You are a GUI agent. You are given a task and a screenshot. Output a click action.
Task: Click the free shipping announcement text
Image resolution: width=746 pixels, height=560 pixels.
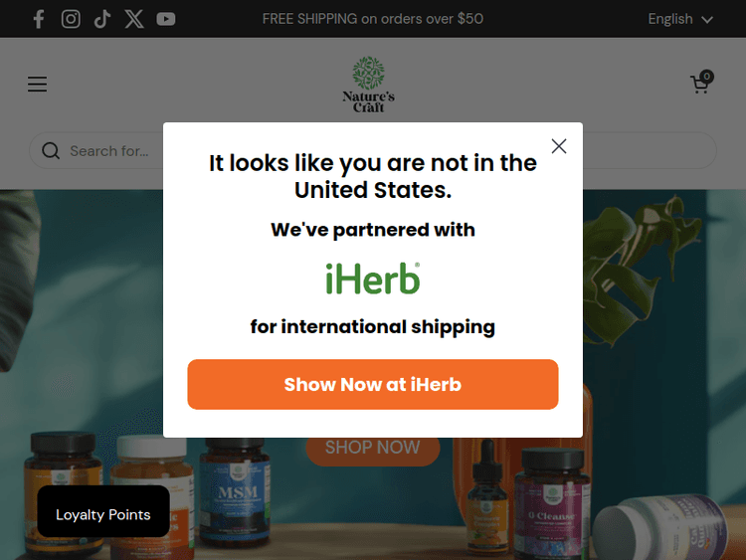(x=373, y=19)
